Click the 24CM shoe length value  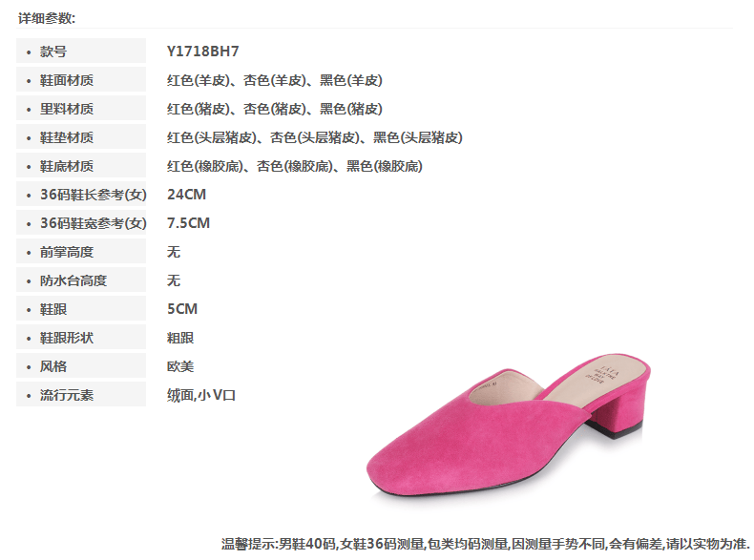pyautogui.click(x=186, y=195)
